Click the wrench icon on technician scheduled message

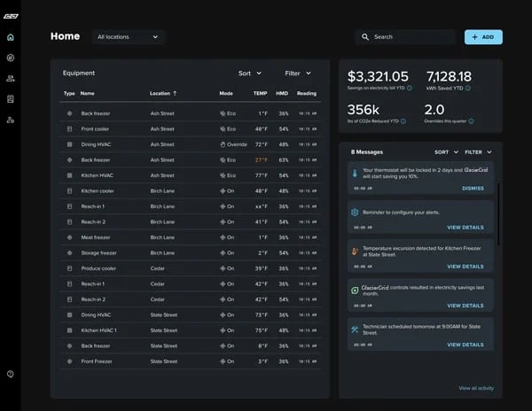(x=355, y=329)
